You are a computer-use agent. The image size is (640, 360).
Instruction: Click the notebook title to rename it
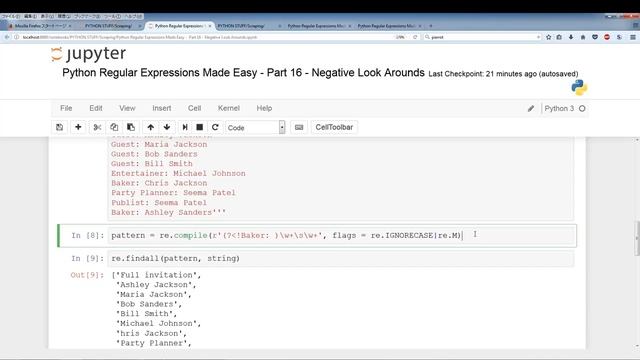(243, 73)
